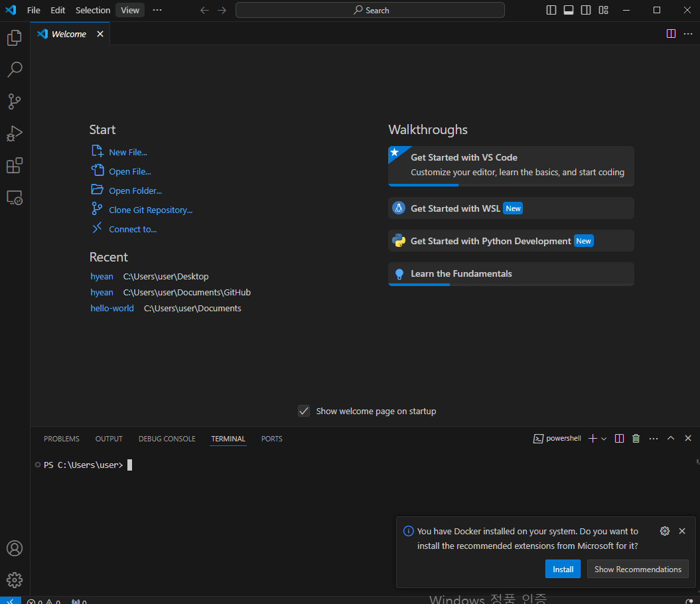Image resolution: width=700 pixels, height=604 pixels.
Task: Toggle the panel layout icon in title bar
Action: click(x=569, y=10)
